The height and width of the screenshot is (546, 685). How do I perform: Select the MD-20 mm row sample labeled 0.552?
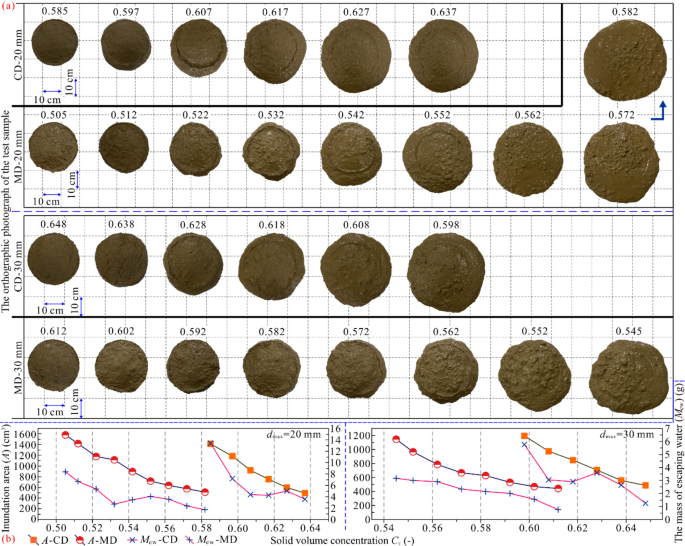click(x=437, y=157)
